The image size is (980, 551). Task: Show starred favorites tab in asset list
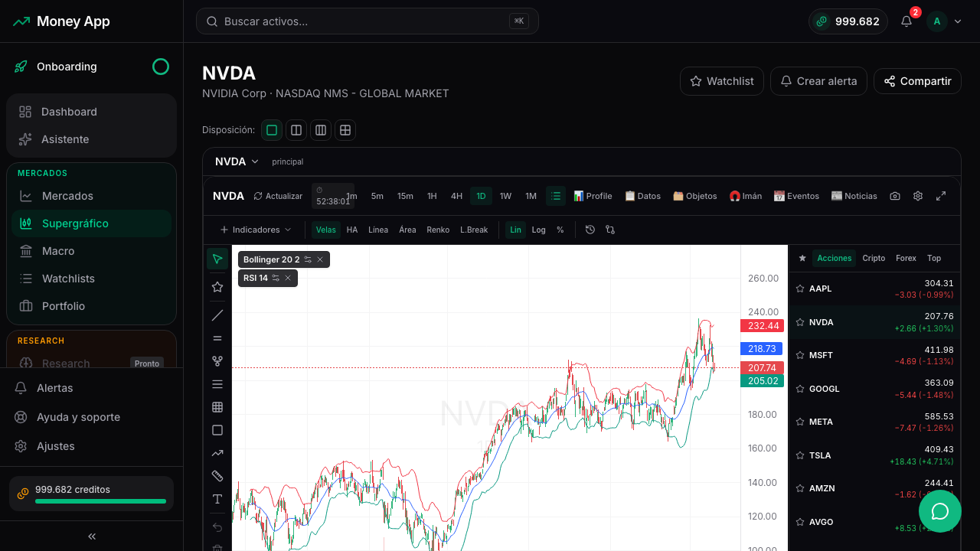802,258
